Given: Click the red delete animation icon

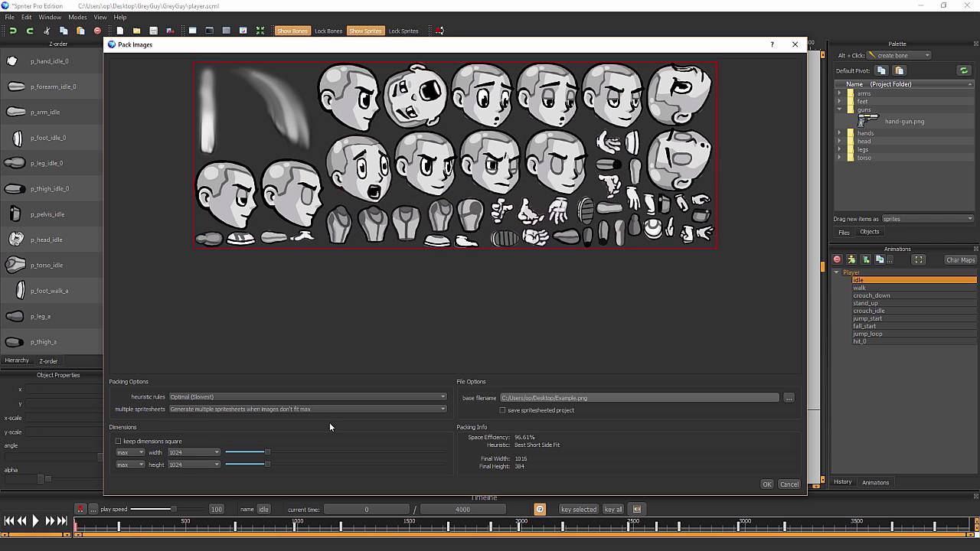Looking at the screenshot, I should (837, 260).
